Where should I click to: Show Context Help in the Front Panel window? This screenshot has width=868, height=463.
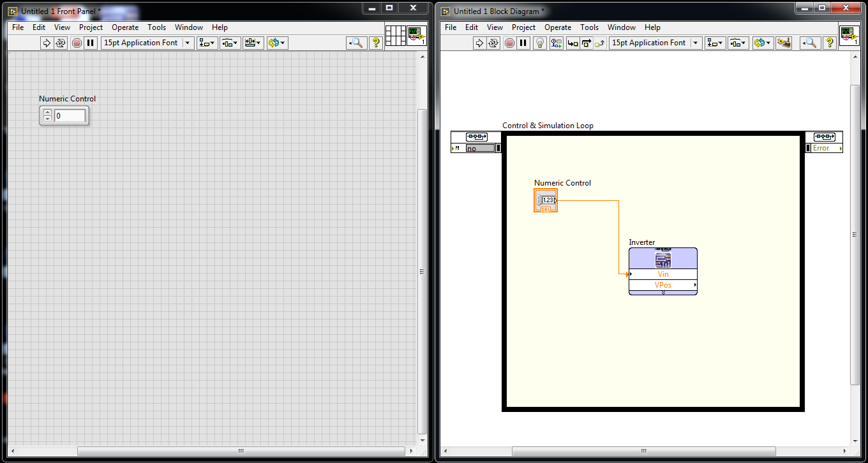376,43
